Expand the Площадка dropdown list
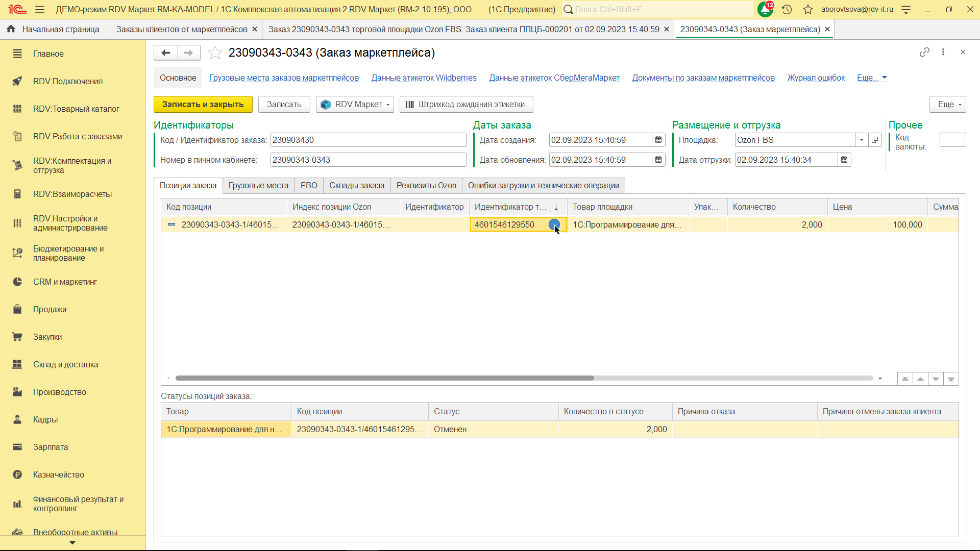 click(x=862, y=140)
